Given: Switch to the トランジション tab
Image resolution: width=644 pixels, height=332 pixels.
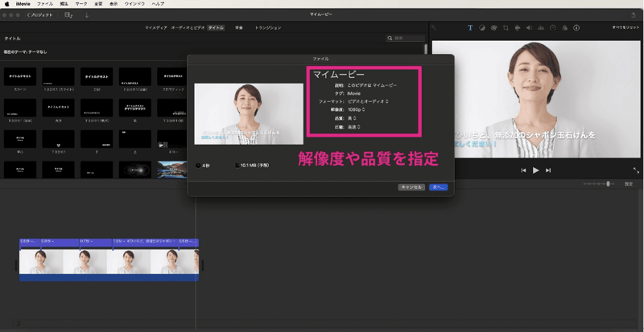Looking at the screenshot, I should point(268,28).
